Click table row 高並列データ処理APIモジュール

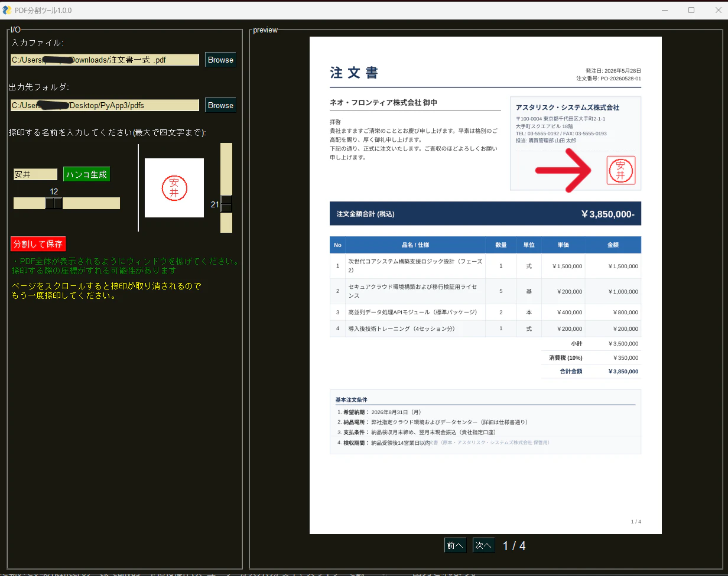click(x=485, y=312)
